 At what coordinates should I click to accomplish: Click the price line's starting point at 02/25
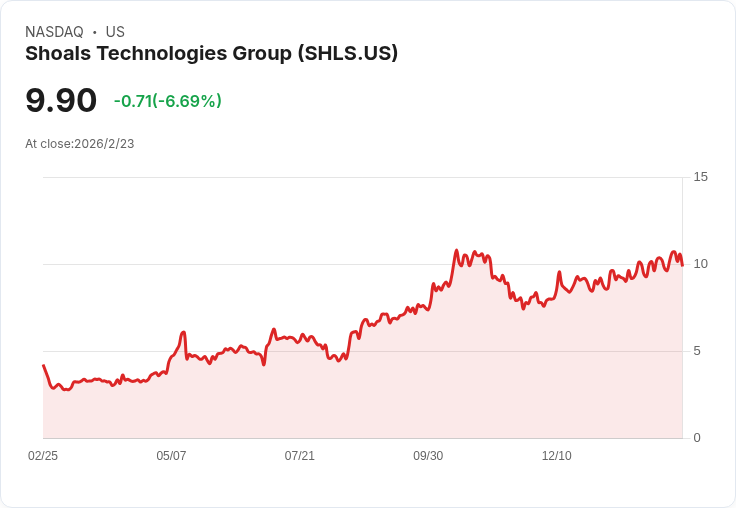pyautogui.click(x=43, y=366)
